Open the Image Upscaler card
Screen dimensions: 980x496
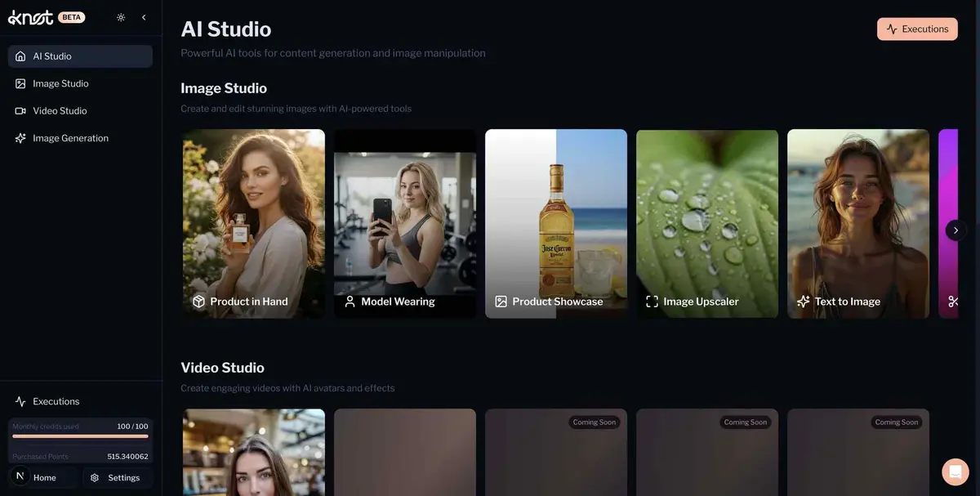point(707,223)
